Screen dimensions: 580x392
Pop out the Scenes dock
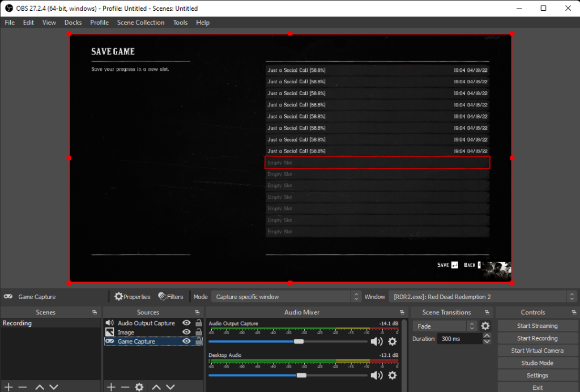(95, 313)
